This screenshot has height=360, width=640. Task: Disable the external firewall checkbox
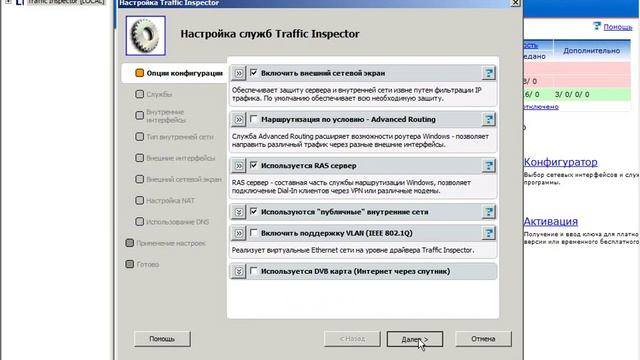pyautogui.click(x=253, y=73)
